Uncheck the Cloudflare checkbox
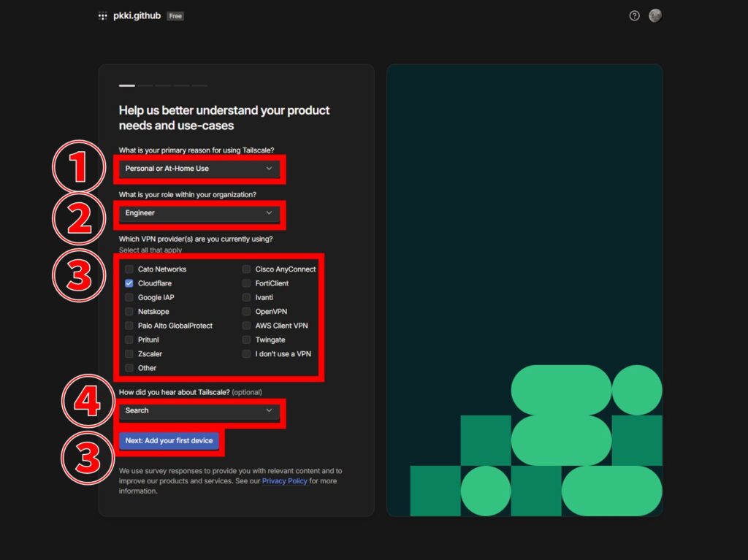 point(129,283)
